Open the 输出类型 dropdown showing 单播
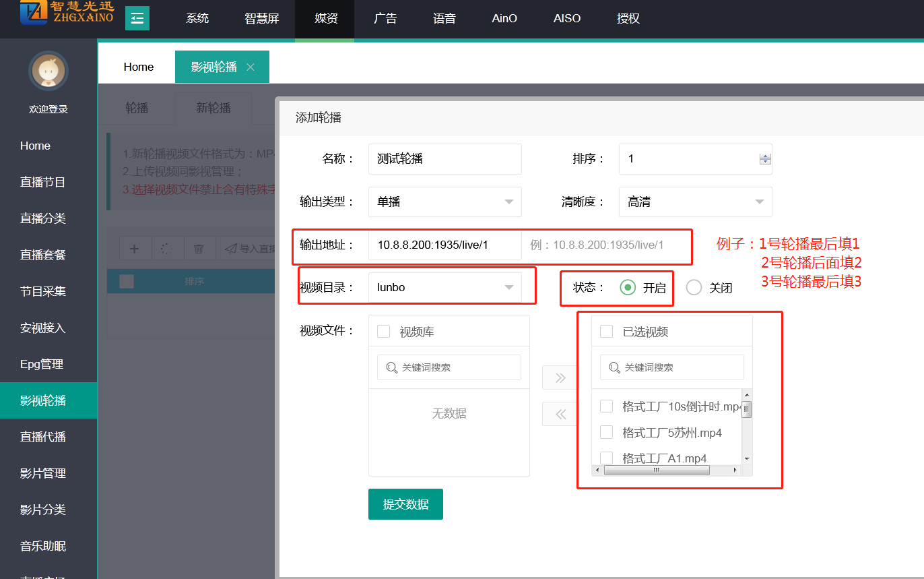 [445, 202]
